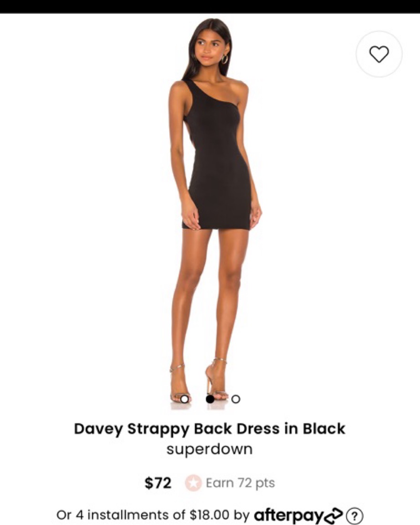The height and width of the screenshot is (525, 420).
Task: Click the Davey Strappy Back Dress title
Action: click(x=210, y=429)
